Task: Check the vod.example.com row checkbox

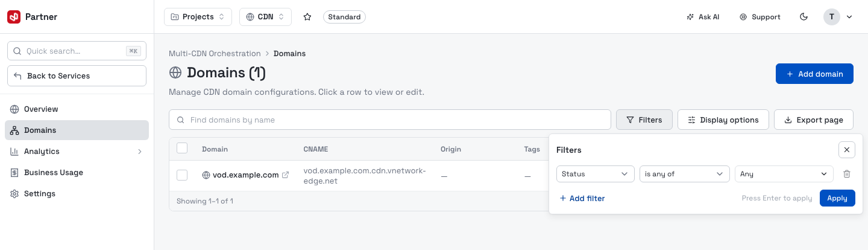Action: (182, 175)
